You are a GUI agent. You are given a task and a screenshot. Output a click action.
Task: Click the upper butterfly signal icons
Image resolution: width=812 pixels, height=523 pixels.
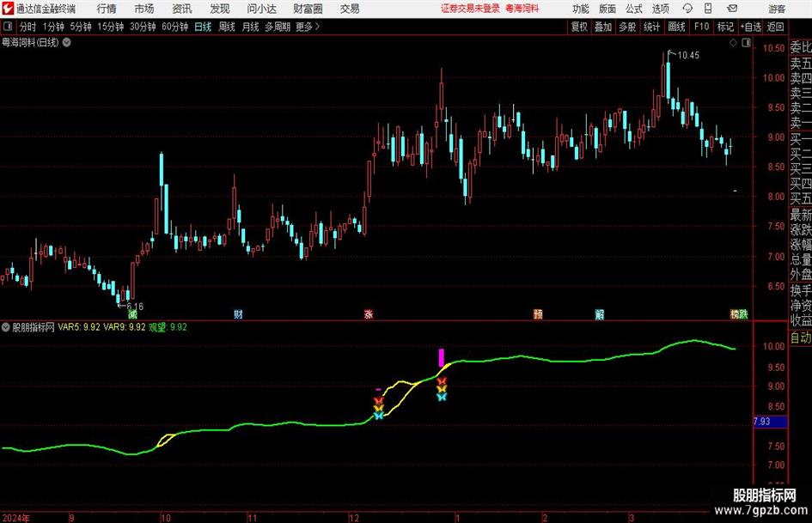pos(441,389)
